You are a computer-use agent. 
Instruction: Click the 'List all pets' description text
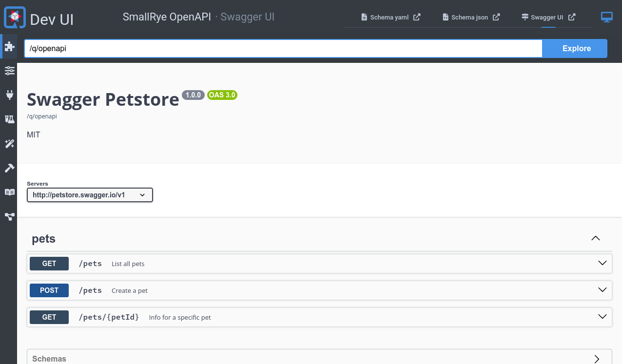[x=128, y=264]
